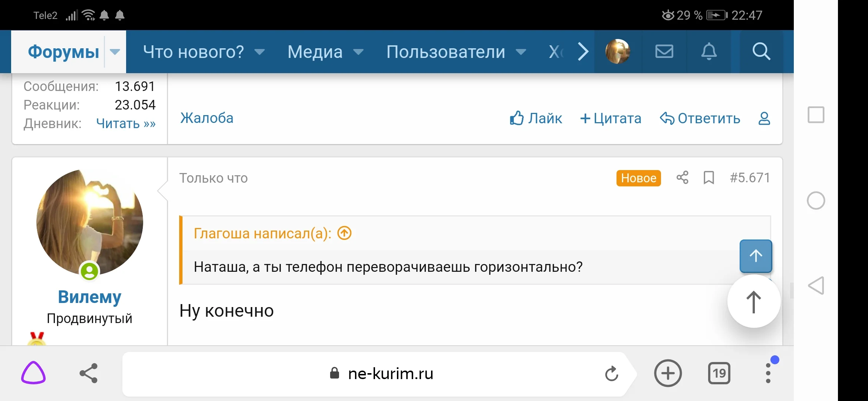868x401 pixels.
Task: Open the Alice assistant icon in browser
Action: [33, 373]
